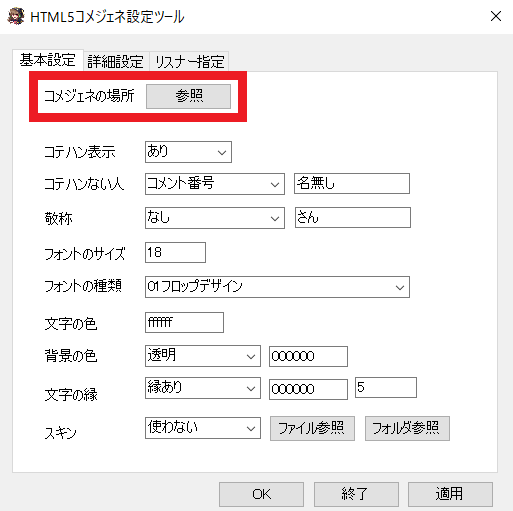The image size is (513, 511).
Task: Expand the スキン dropdown
Action: 203,428
